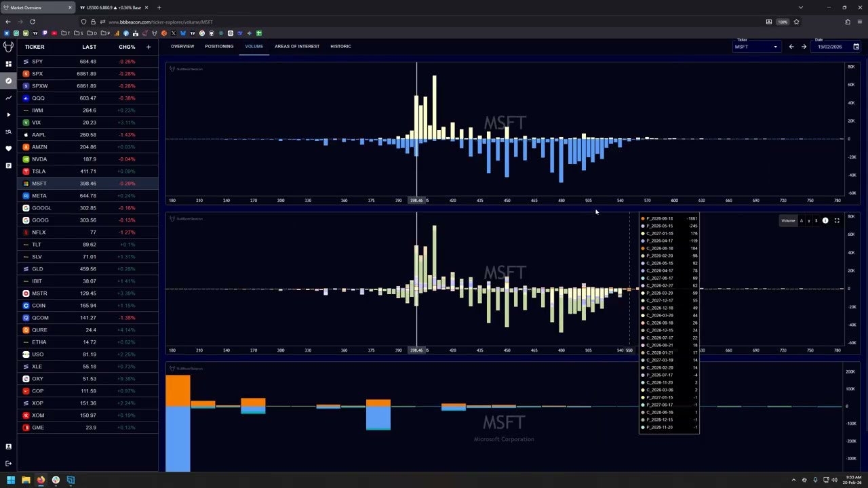Click the X bookmark in bookmarks bar
The width and height of the screenshot is (868, 488).
[173, 33]
